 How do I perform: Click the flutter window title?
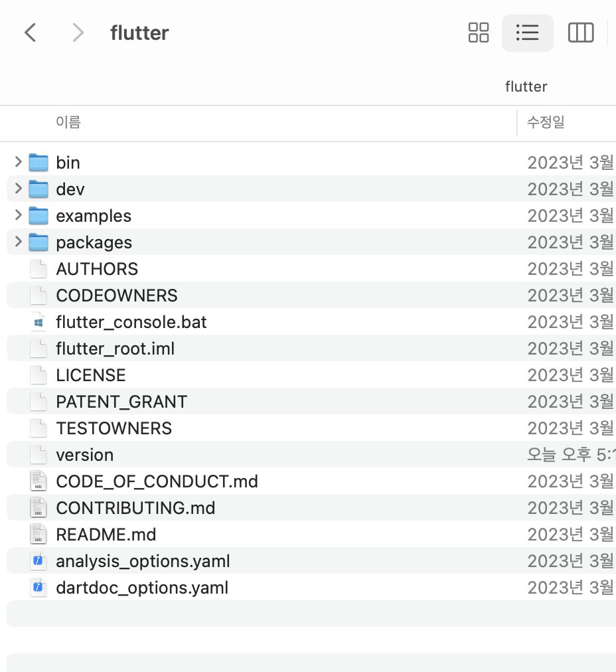[x=139, y=33]
